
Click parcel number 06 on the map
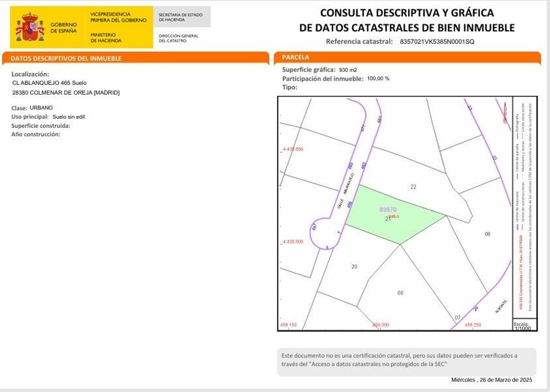[x=487, y=234]
